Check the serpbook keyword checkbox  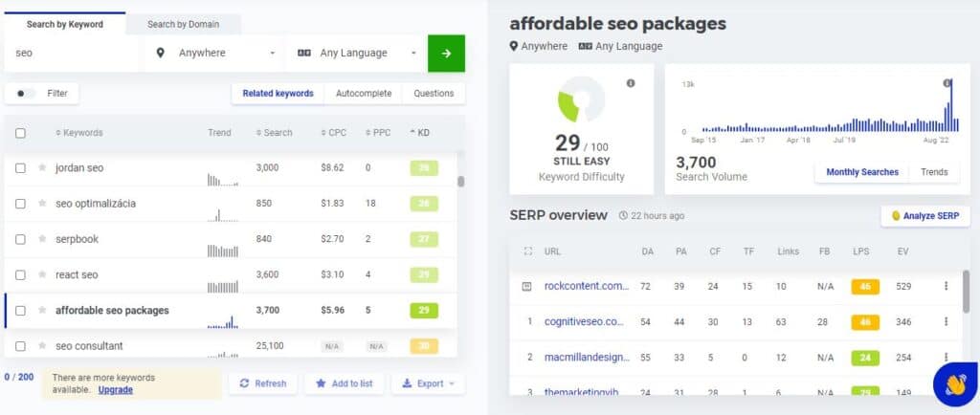click(x=21, y=239)
